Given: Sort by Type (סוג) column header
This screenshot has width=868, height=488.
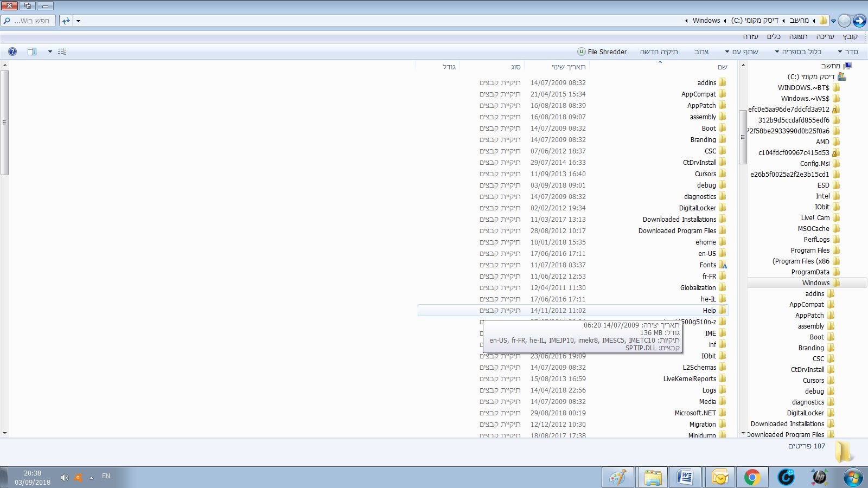Looking at the screenshot, I should click(x=492, y=67).
